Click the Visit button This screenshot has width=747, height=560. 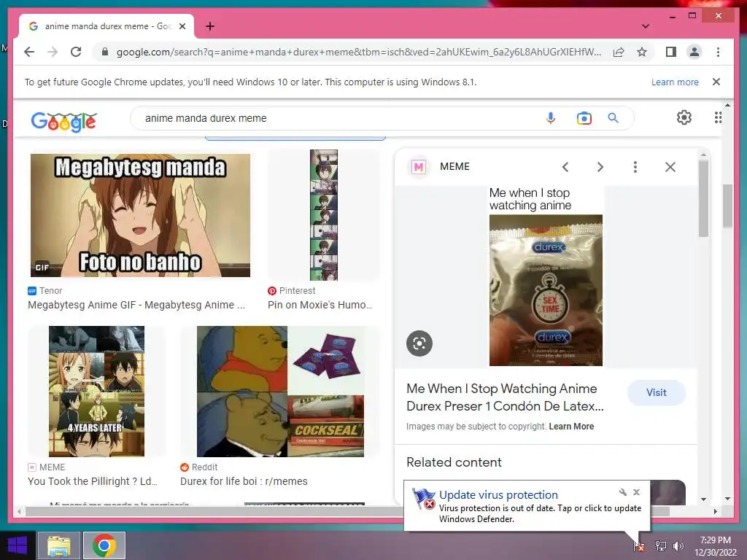coord(656,393)
